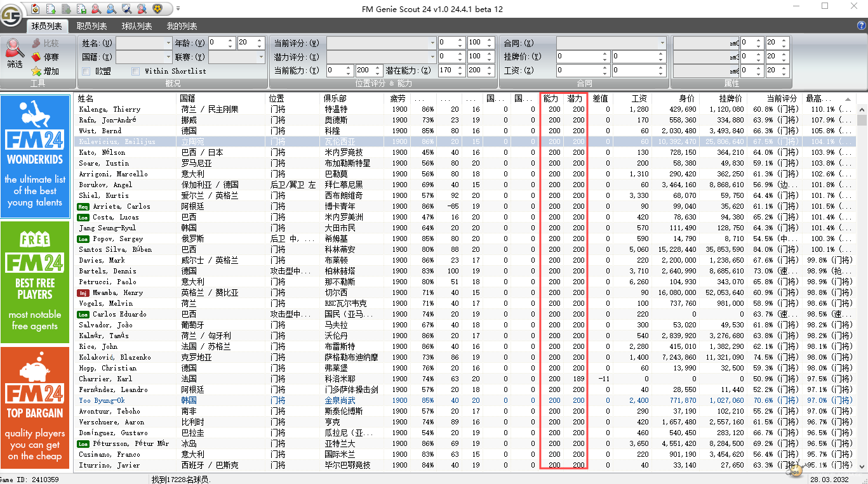The image size is (868, 484).
Task: Click the GS application logo button
Action: (x=11, y=16)
